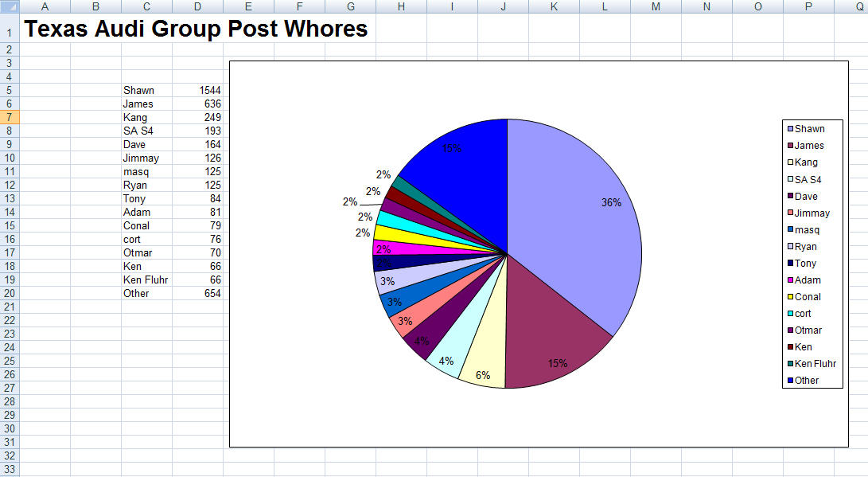This screenshot has height=477, width=868.
Task: Select the cell containing 'Other' in column C
Action: (x=146, y=294)
